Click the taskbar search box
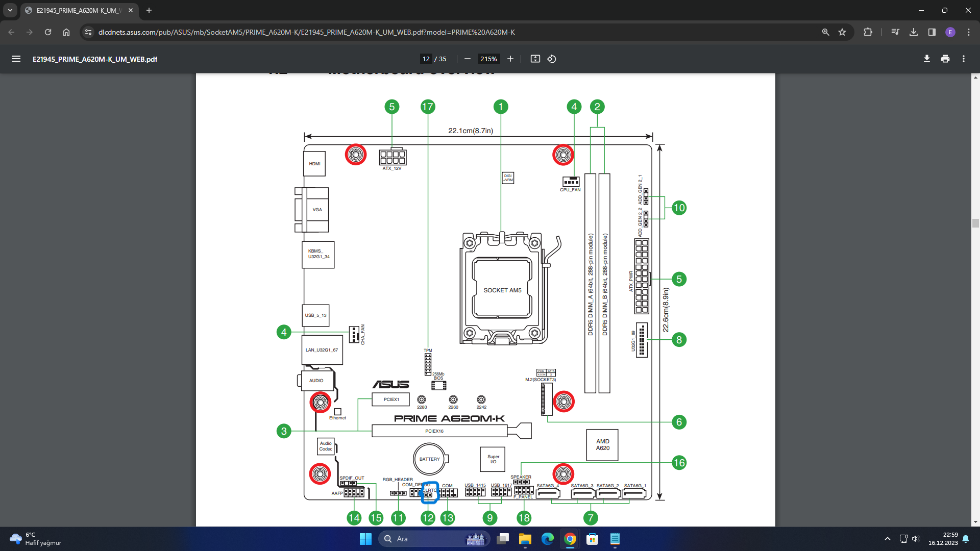 (x=434, y=539)
